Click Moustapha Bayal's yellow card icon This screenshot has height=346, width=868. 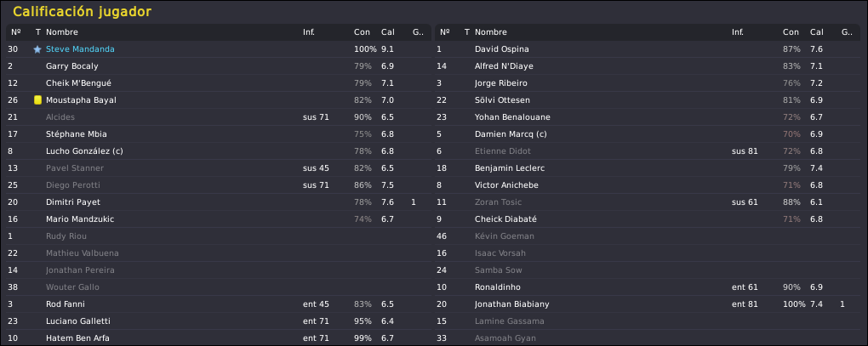click(x=37, y=100)
